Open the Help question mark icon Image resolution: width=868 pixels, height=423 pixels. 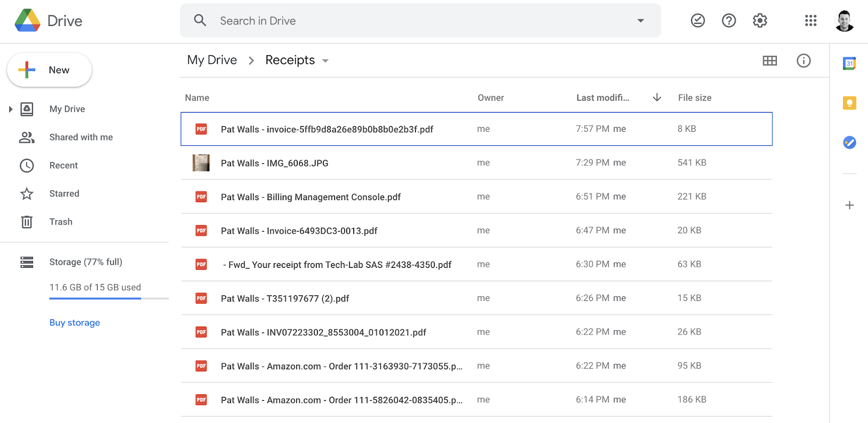pyautogui.click(x=729, y=21)
